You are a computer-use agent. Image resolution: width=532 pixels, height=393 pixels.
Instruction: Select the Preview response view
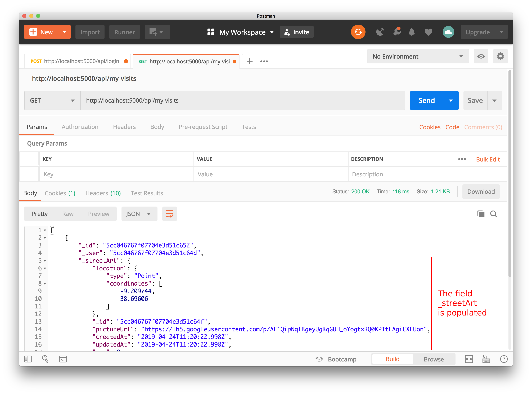click(x=99, y=214)
